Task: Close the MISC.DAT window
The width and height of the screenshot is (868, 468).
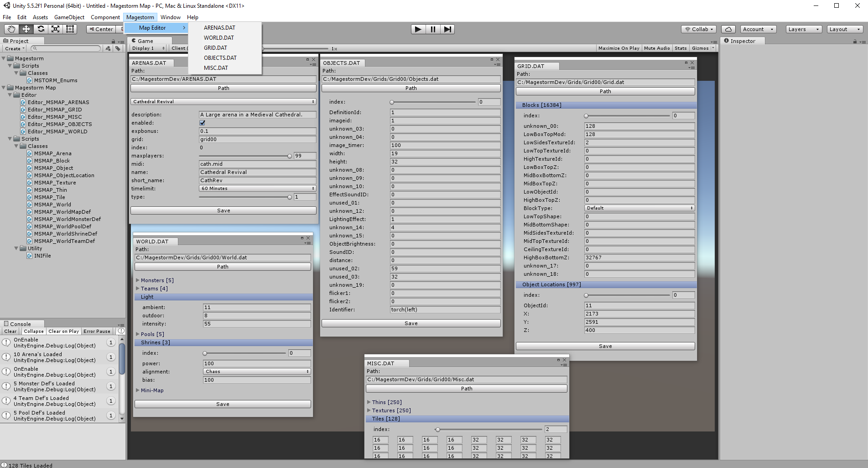Action: click(x=564, y=360)
